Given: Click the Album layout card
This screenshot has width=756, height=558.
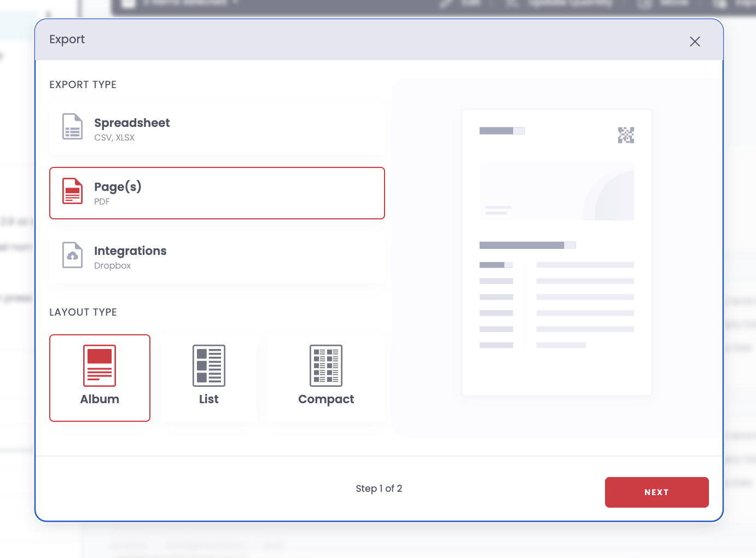Looking at the screenshot, I should click(x=100, y=377).
